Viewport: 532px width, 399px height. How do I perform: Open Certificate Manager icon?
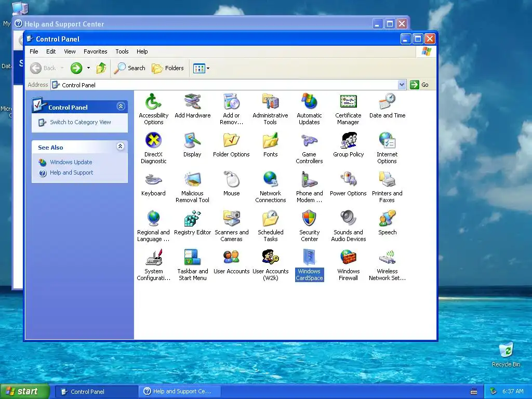pos(348,102)
